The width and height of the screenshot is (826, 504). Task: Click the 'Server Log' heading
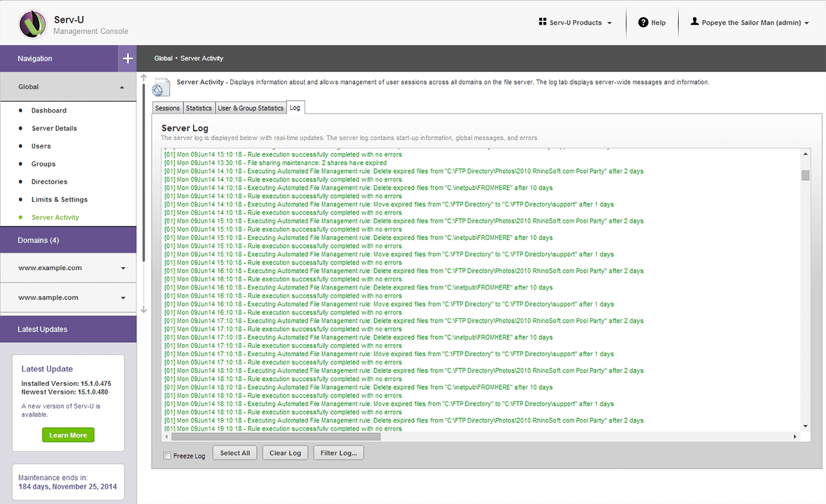(185, 128)
